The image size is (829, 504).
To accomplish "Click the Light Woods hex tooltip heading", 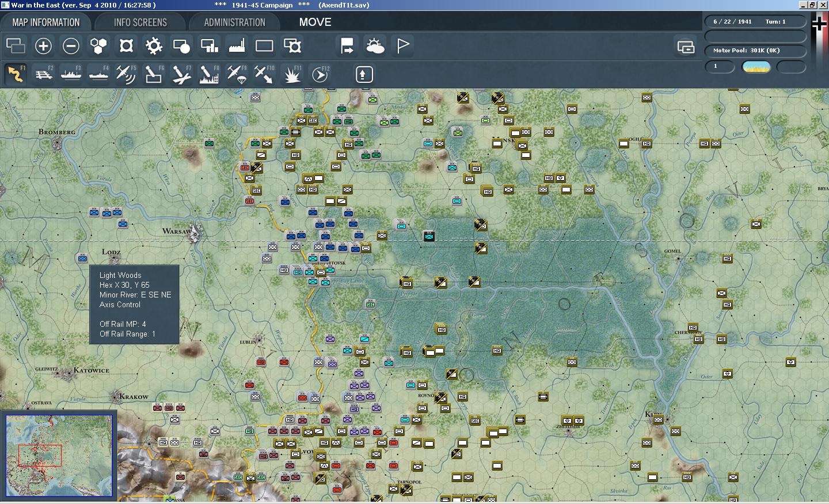I will [x=120, y=275].
